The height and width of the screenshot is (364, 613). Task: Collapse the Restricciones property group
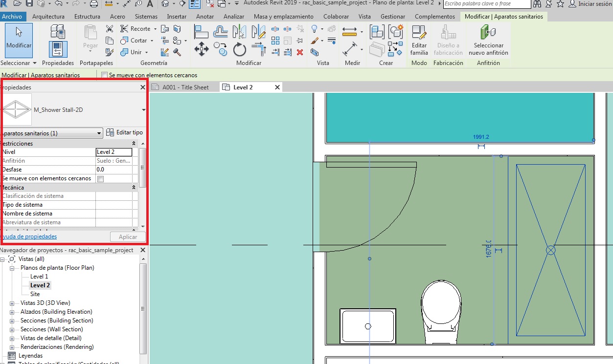(x=134, y=144)
